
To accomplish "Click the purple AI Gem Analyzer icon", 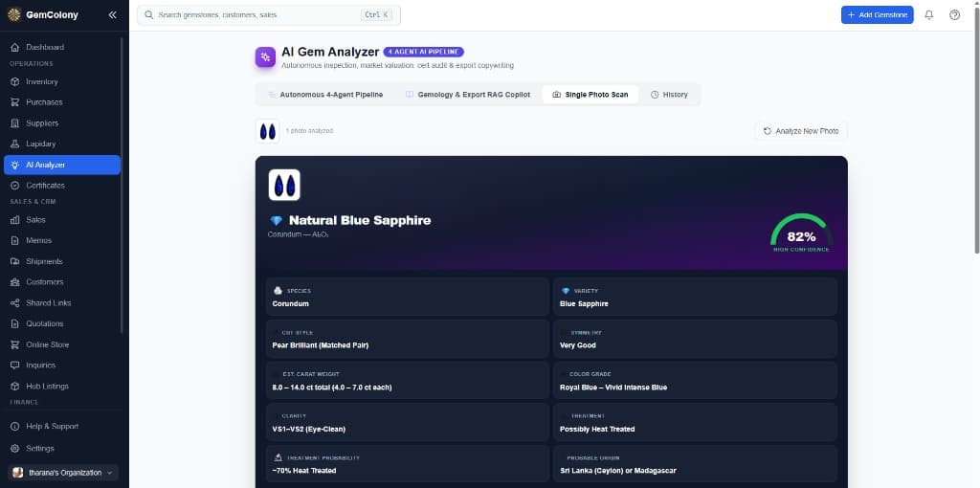I will click(x=266, y=56).
